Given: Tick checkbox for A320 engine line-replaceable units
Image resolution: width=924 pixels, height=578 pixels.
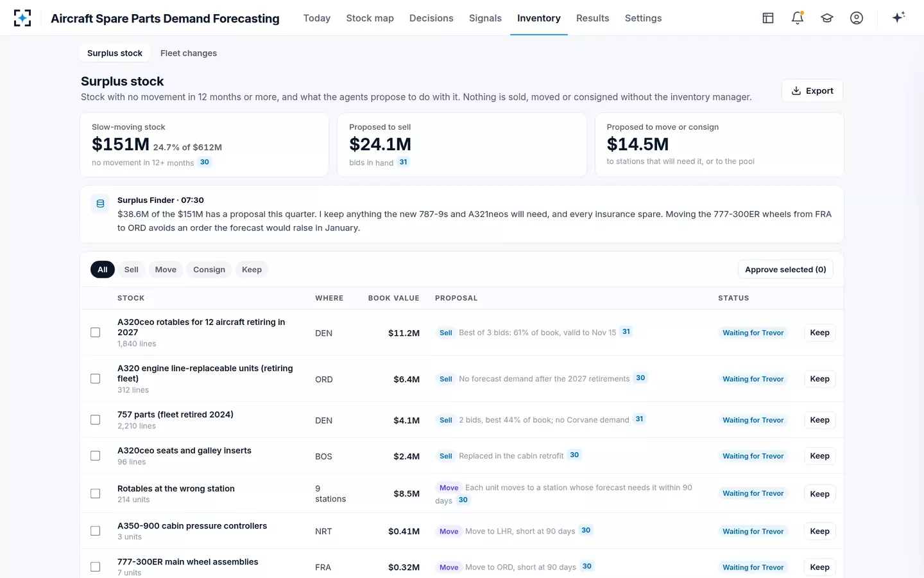Looking at the screenshot, I should click(x=96, y=379).
